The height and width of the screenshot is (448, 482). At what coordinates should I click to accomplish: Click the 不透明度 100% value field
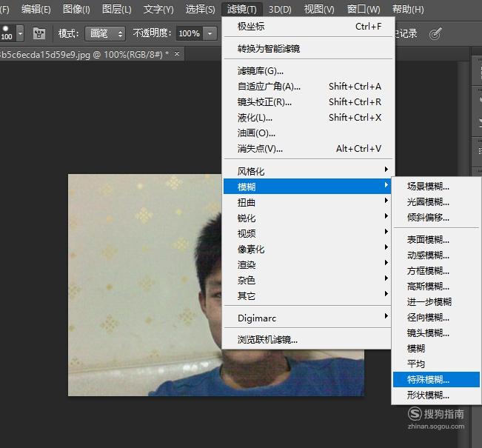coord(190,33)
